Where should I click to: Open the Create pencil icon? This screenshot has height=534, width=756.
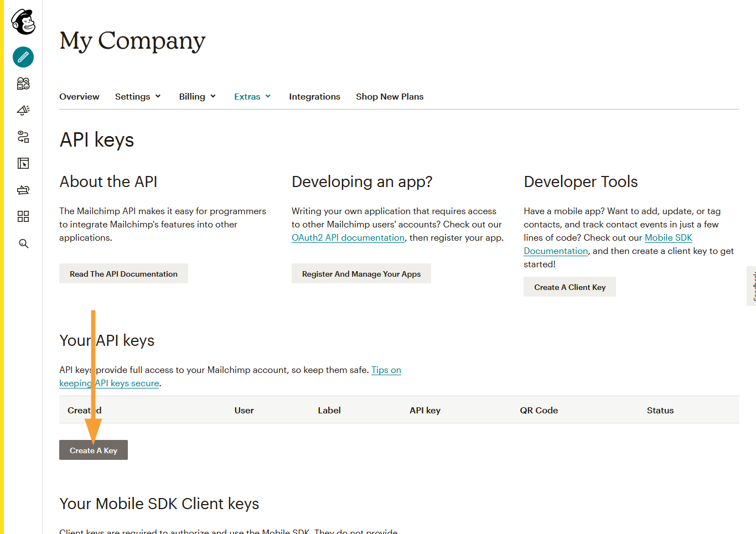(x=23, y=57)
